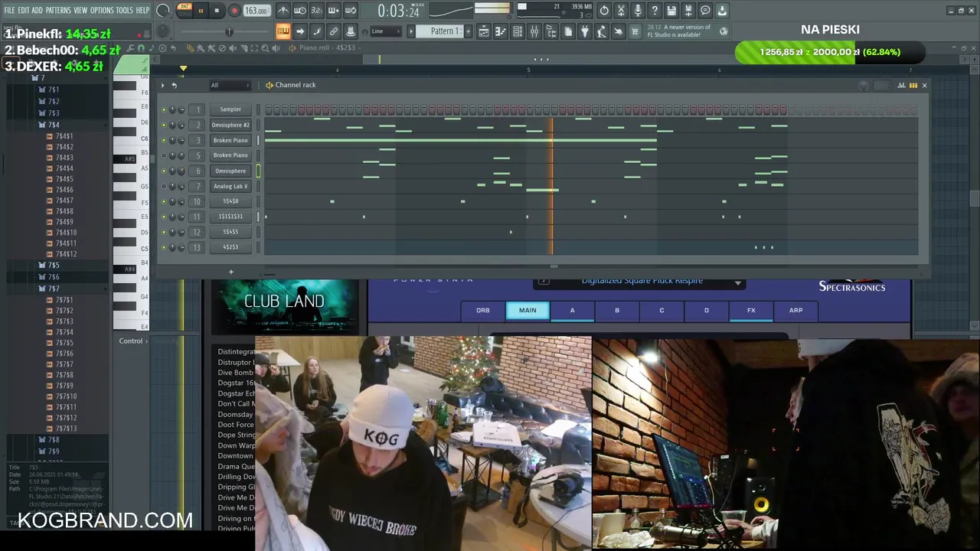The image size is (980, 551).
Task: Open the Piano roll view button
Action: click(x=501, y=31)
